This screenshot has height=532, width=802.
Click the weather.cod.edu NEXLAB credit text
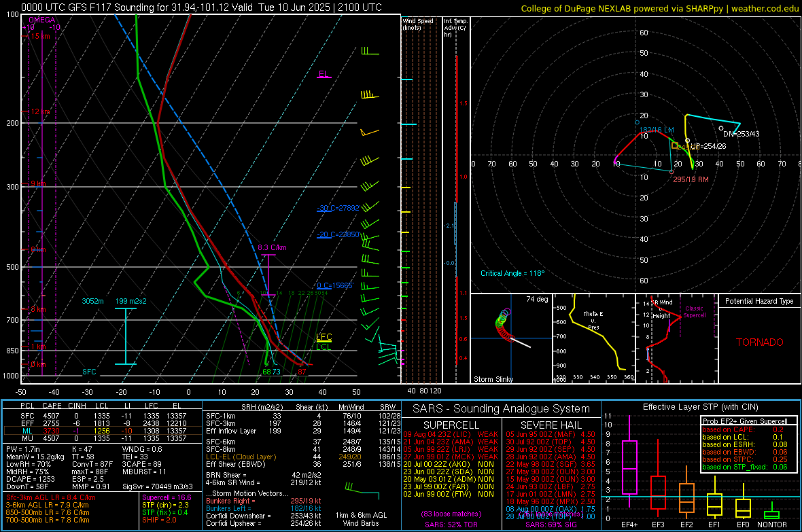(x=659, y=8)
